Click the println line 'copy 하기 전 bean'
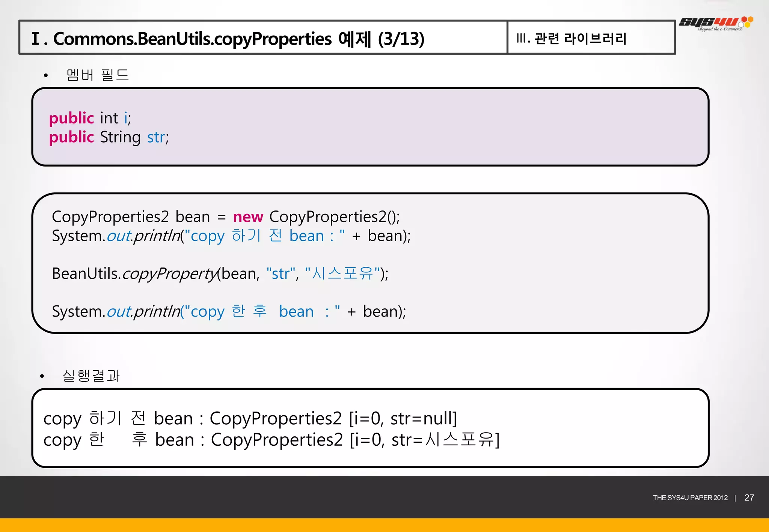769x532 pixels. pyautogui.click(x=231, y=236)
